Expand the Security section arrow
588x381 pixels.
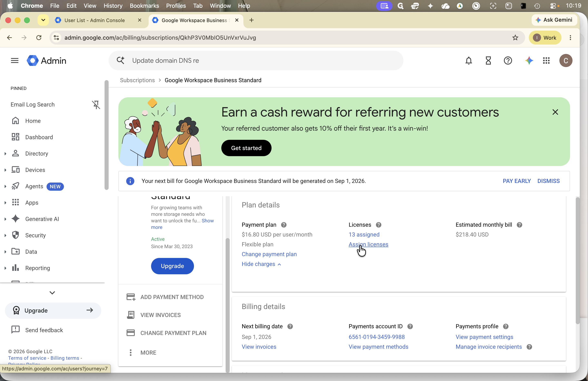[x=5, y=235]
